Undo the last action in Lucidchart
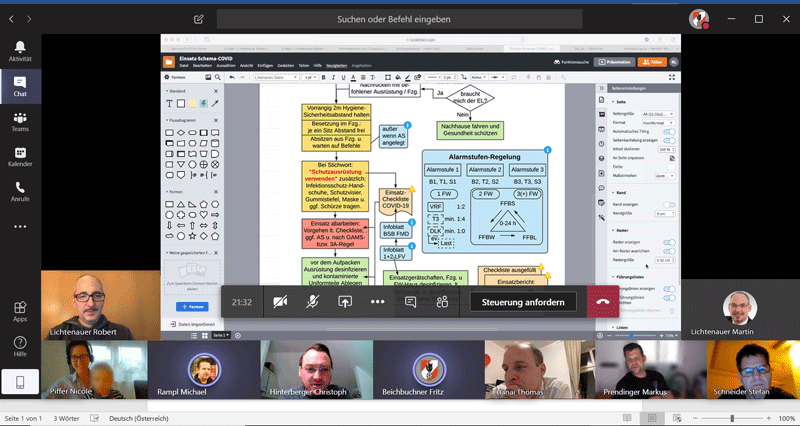This screenshot has height=426, width=800. (x=232, y=78)
